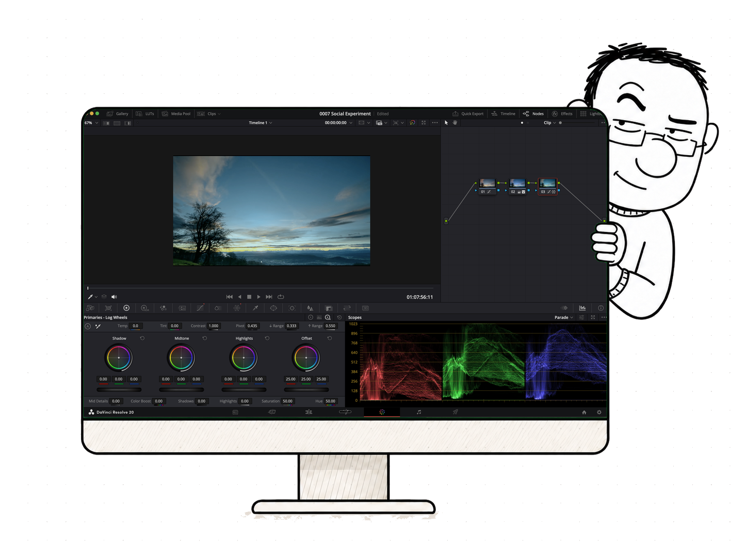
Task: Expand scopes to floating window
Action: click(593, 317)
